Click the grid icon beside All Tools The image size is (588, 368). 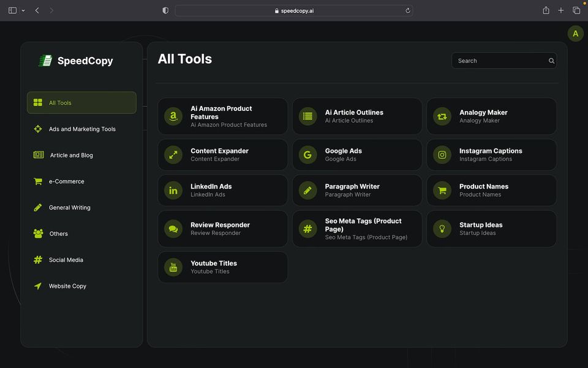point(38,102)
